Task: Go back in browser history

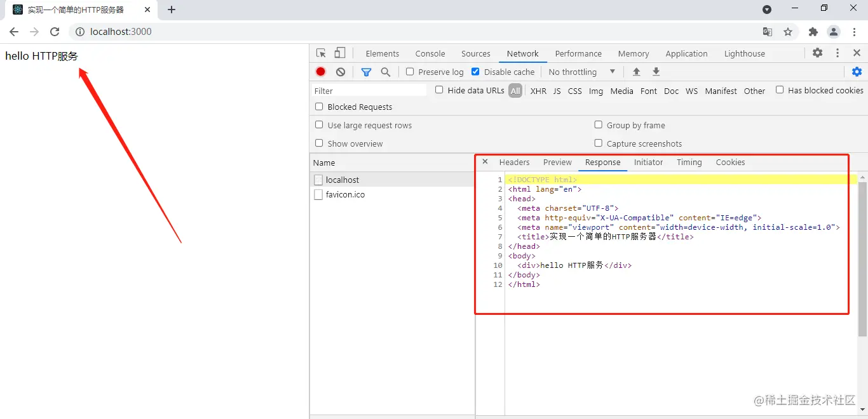Action: tap(14, 32)
